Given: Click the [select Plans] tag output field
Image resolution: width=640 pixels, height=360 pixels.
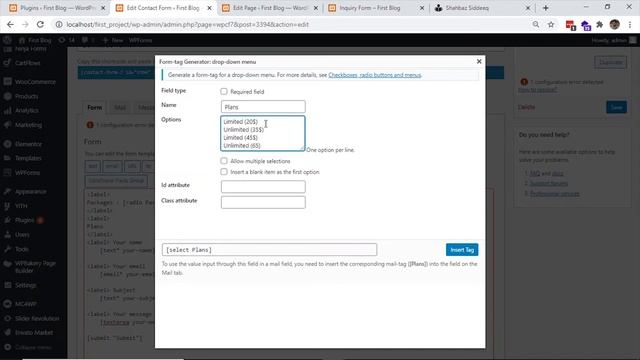Looking at the screenshot, I should (x=269, y=249).
